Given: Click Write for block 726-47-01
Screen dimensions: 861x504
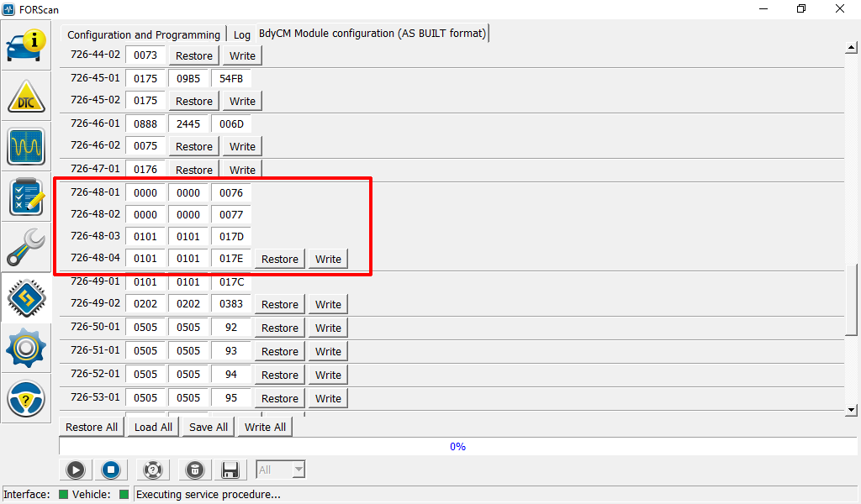Looking at the screenshot, I should [x=243, y=170].
